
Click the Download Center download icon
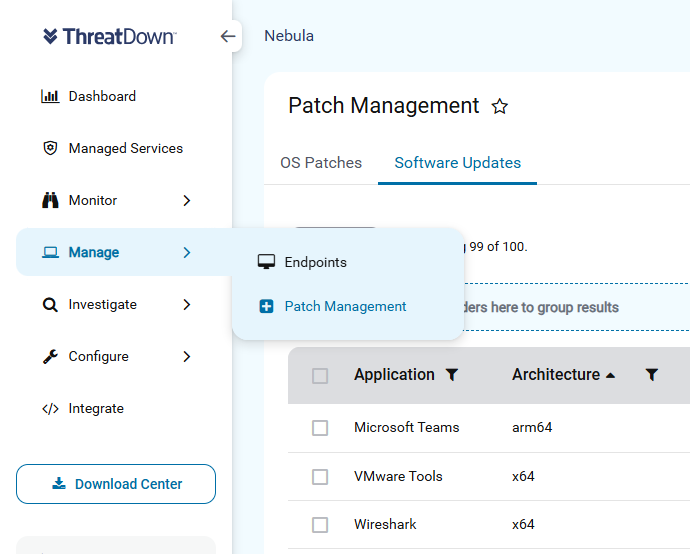(x=59, y=484)
